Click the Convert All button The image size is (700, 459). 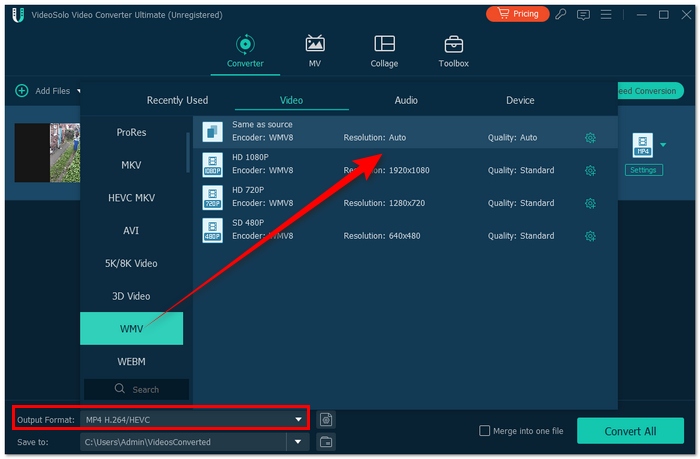pos(630,431)
